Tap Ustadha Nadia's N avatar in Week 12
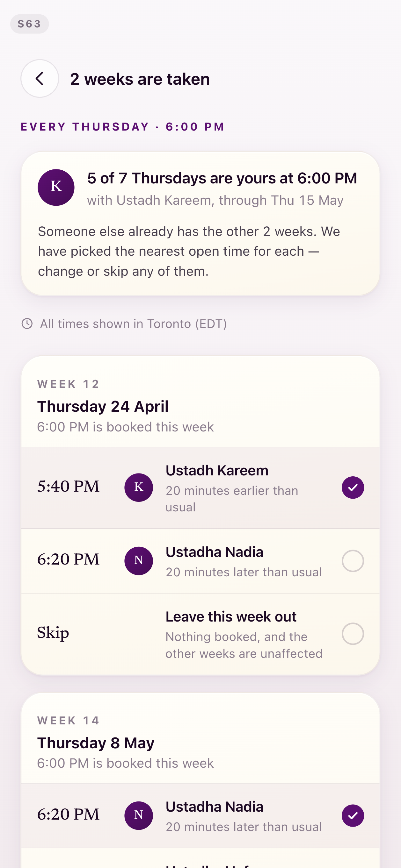 tap(139, 561)
